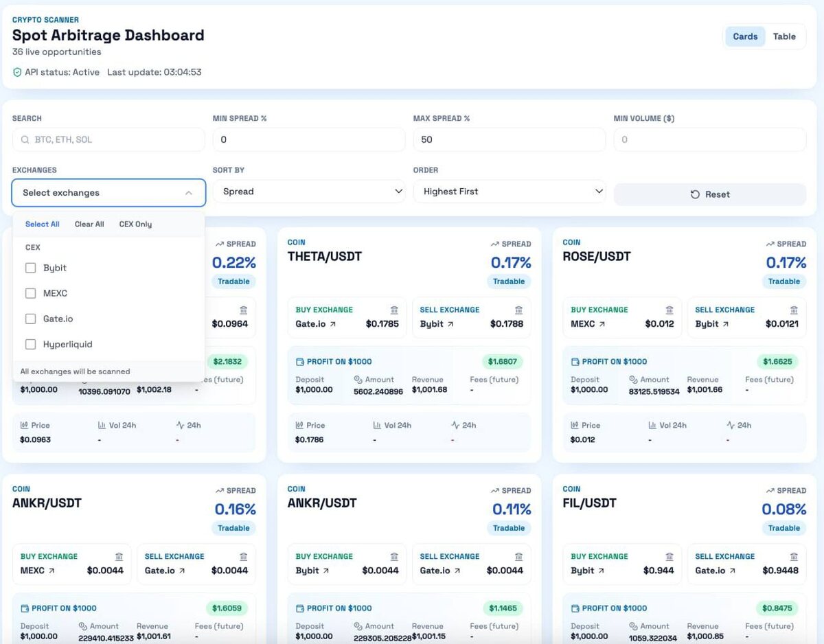Viewport: 824px width, 644px height.
Task: Open Gate.io buy exchange link on THETA/USDT card
Action: (x=316, y=323)
